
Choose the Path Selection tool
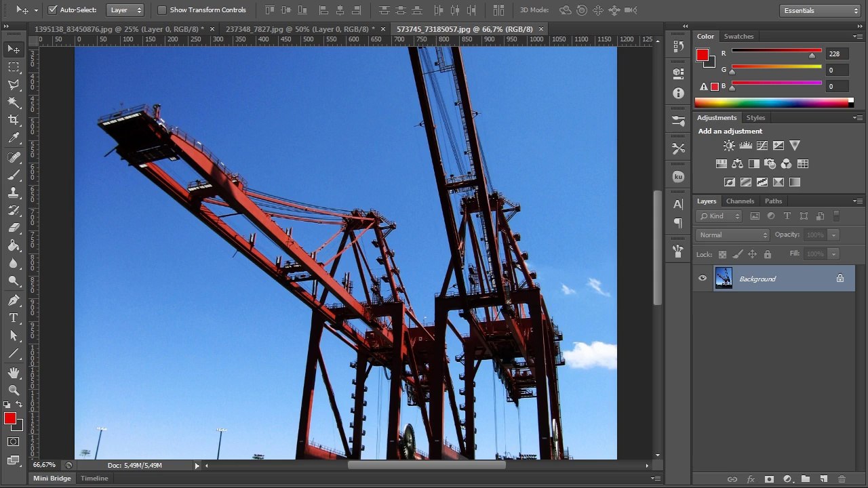[14, 335]
